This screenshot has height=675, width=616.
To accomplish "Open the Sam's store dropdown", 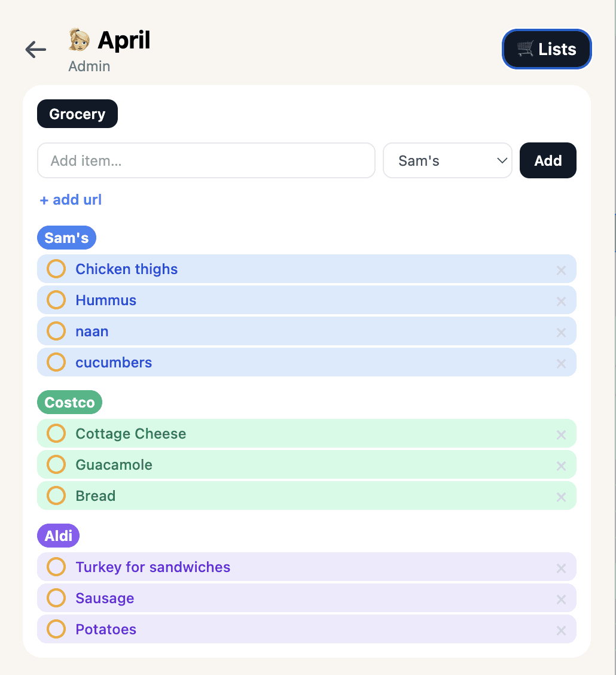I will point(447,160).
